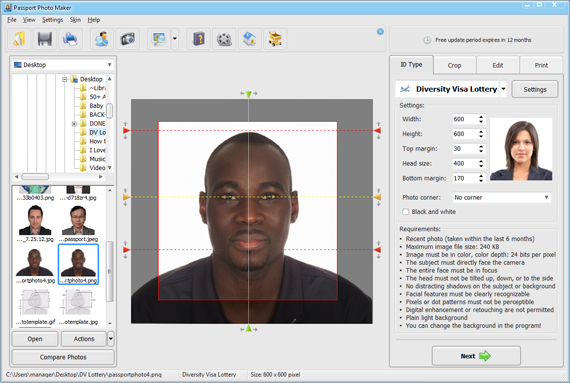Open the Settings menu
Image resolution: width=570 pixels, height=383 pixels.
[x=52, y=20]
